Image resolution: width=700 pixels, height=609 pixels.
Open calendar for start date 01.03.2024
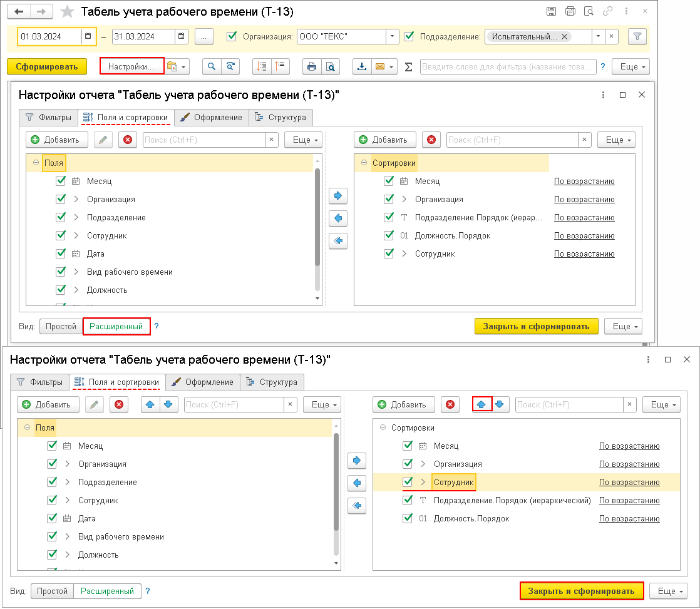coord(88,36)
